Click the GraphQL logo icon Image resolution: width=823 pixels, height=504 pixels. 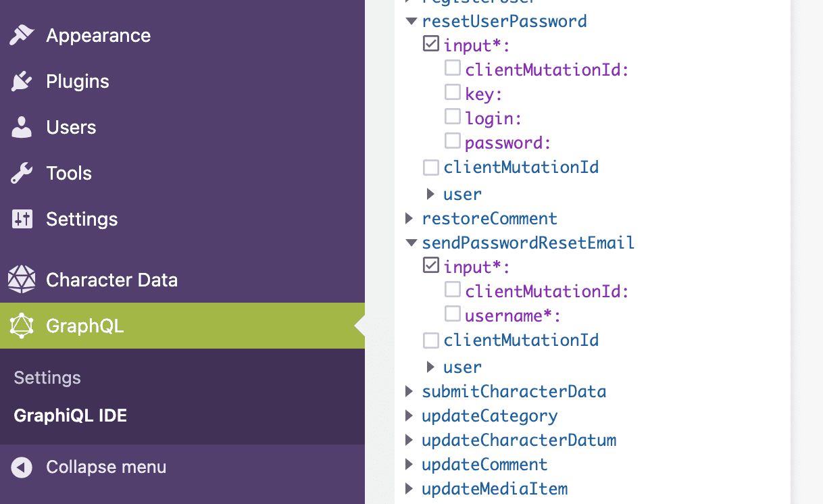click(x=22, y=326)
